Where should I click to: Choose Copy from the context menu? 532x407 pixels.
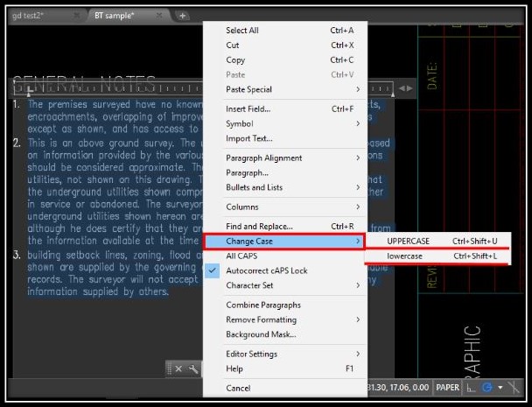[x=285, y=60]
